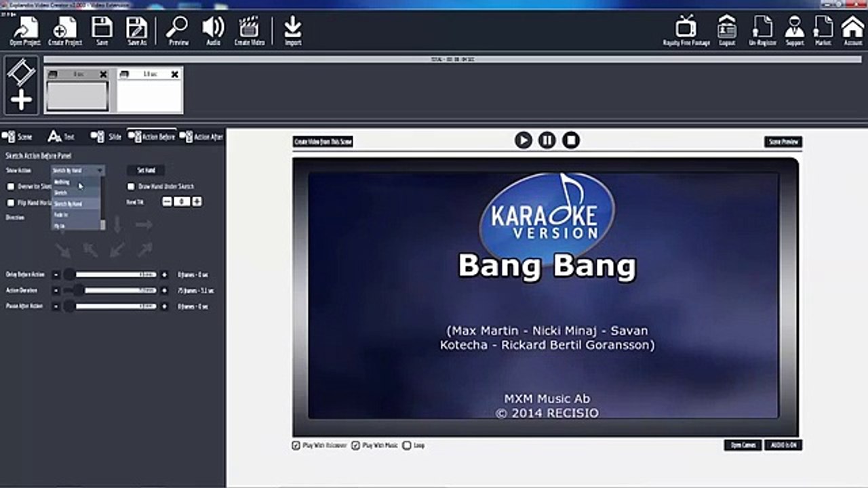The width and height of the screenshot is (868, 488).
Task: Stop the scene preview
Action: (x=571, y=140)
